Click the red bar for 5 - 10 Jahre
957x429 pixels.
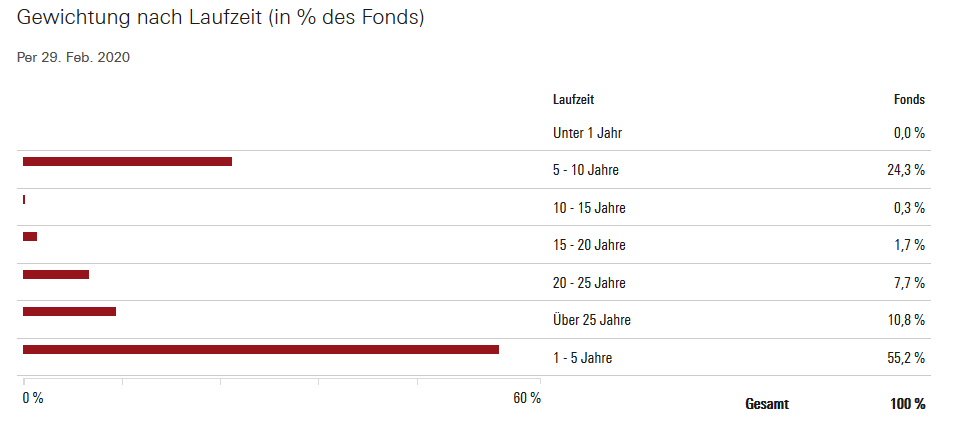point(127,162)
